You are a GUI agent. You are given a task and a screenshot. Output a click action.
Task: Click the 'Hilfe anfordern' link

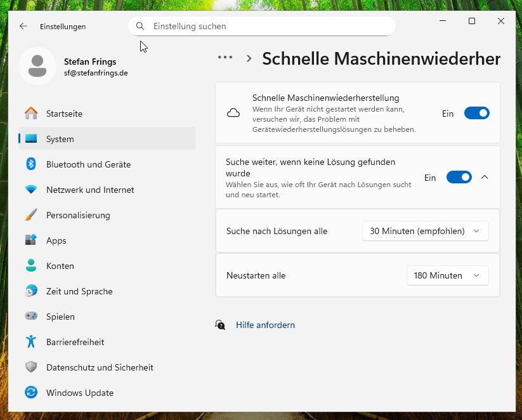pos(265,325)
